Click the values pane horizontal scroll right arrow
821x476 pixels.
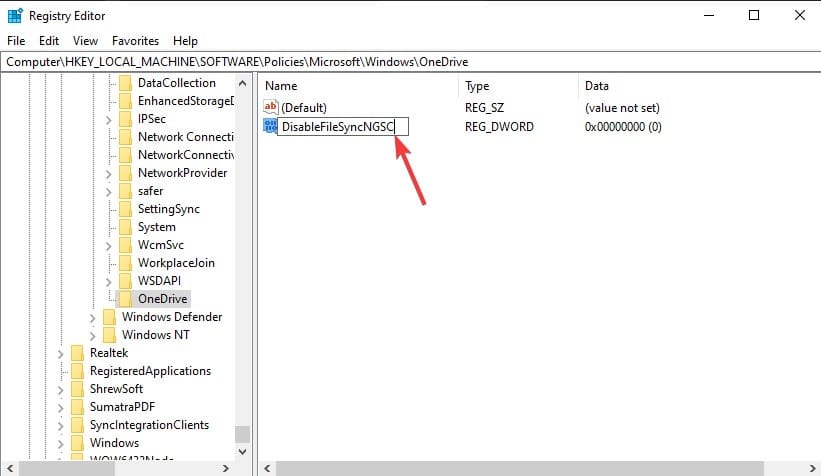tap(812, 468)
